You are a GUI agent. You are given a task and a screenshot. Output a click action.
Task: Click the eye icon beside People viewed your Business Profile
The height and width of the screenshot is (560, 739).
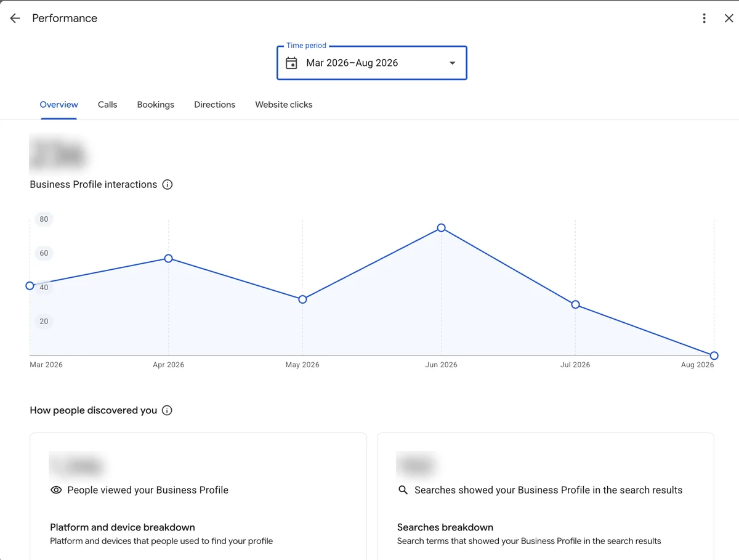(56, 490)
